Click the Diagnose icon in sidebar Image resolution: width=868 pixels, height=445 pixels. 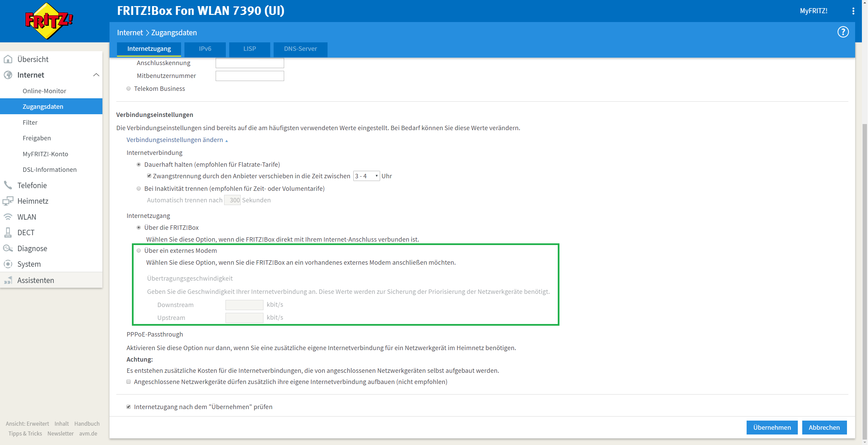click(x=8, y=248)
